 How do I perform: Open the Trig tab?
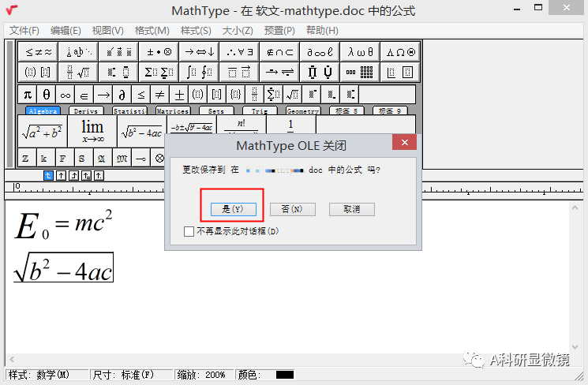coord(259,111)
